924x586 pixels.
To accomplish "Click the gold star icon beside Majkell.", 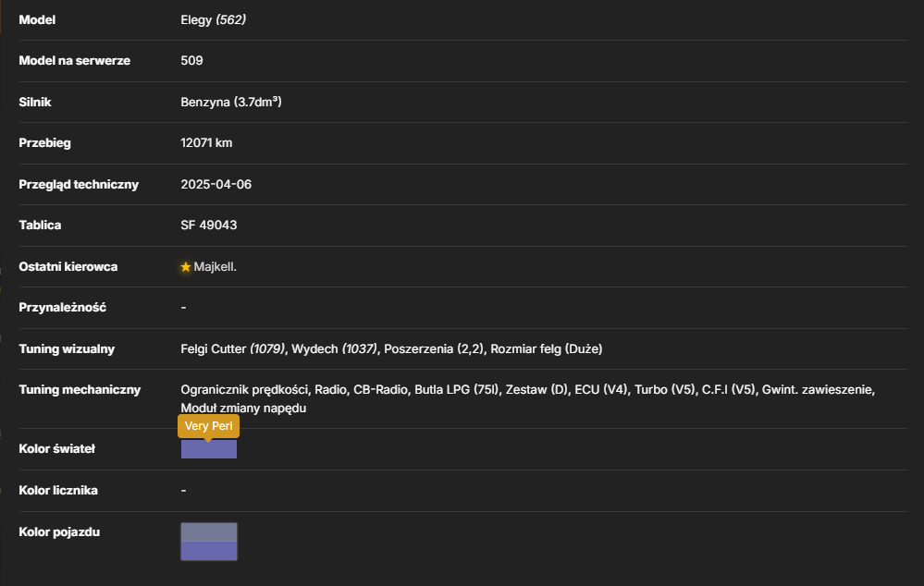I will (x=186, y=267).
